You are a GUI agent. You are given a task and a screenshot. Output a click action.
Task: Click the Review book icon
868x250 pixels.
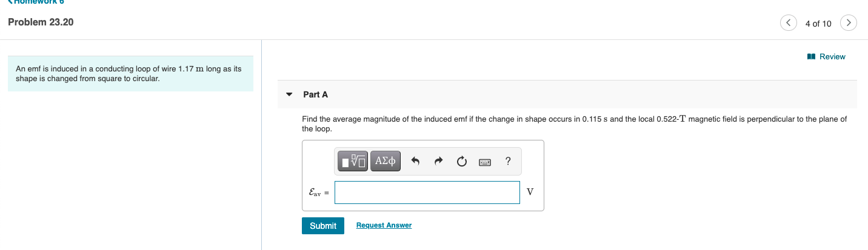pos(812,56)
